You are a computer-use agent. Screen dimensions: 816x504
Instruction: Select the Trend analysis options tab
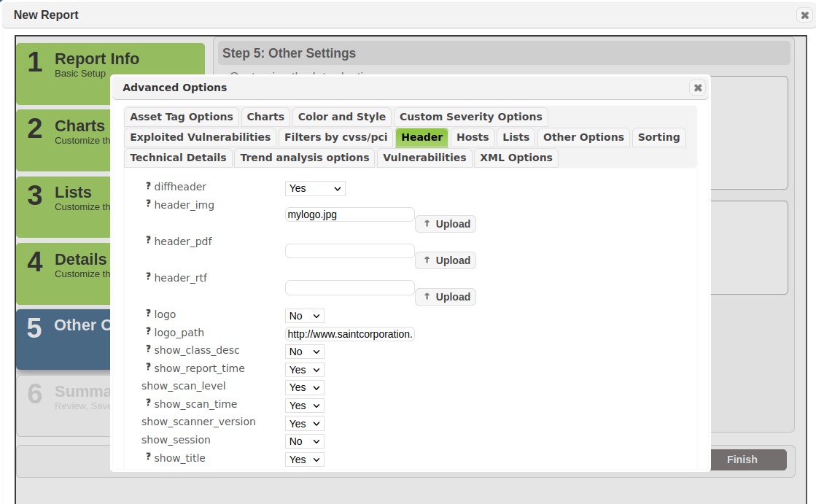304,158
